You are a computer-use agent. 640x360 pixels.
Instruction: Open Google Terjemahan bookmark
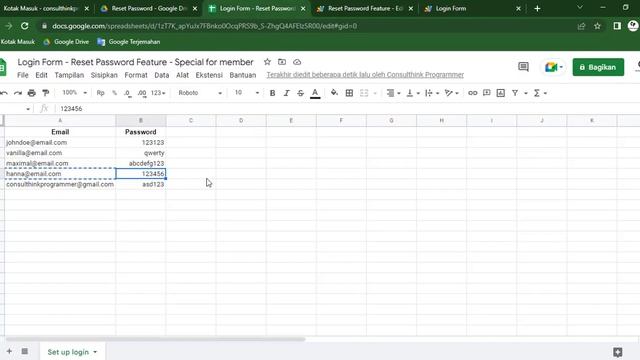point(129,42)
